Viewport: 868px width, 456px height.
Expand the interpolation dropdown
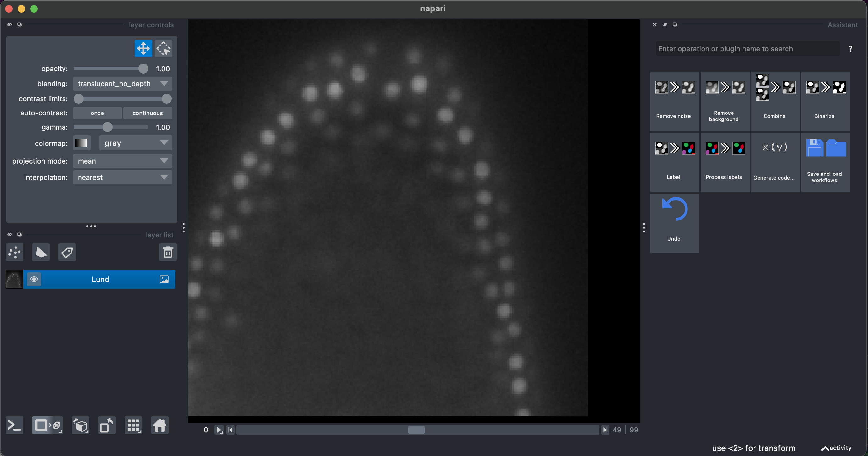[x=122, y=177]
